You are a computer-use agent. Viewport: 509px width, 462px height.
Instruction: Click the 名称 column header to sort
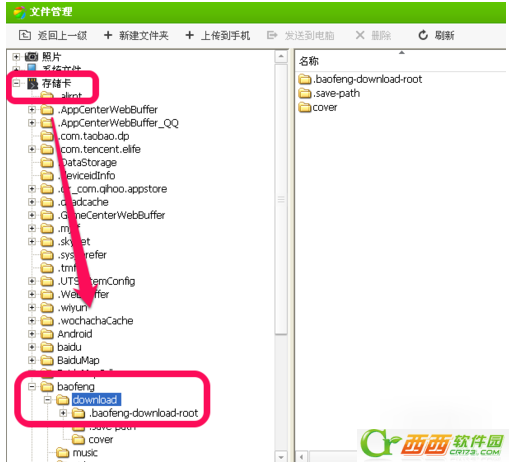[309, 61]
